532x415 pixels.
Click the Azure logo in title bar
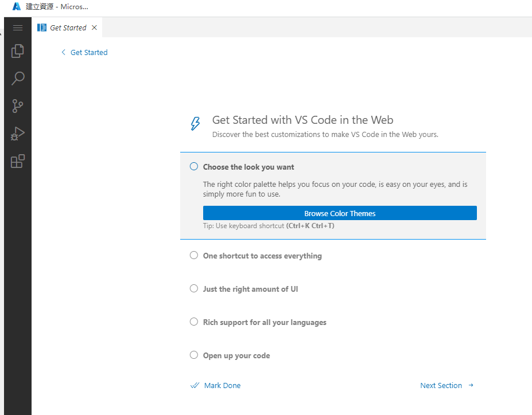click(x=16, y=6)
